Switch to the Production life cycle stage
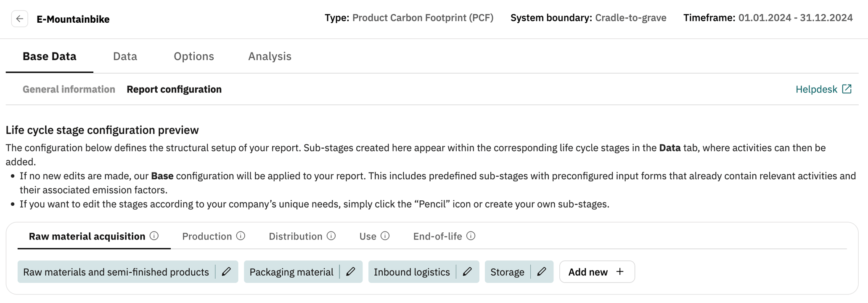The image size is (868, 303). click(x=207, y=236)
